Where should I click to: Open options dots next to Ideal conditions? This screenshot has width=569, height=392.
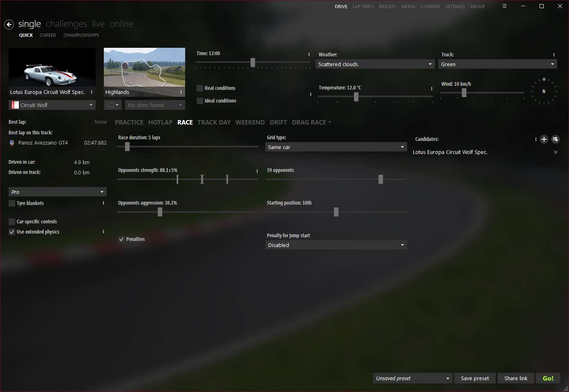click(311, 94)
